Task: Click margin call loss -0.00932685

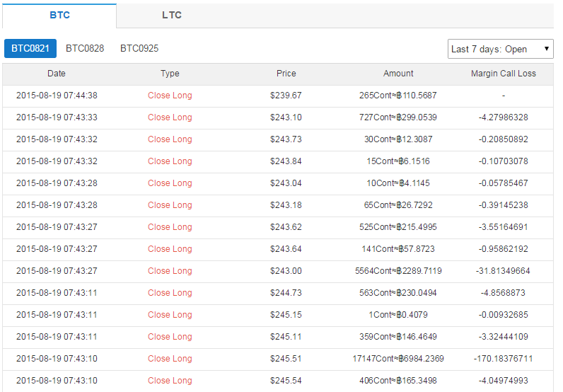Action: pos(503,315)
